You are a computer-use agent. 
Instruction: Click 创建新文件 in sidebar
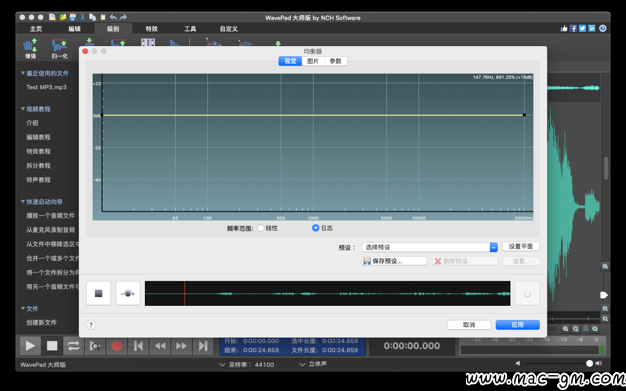41,322
